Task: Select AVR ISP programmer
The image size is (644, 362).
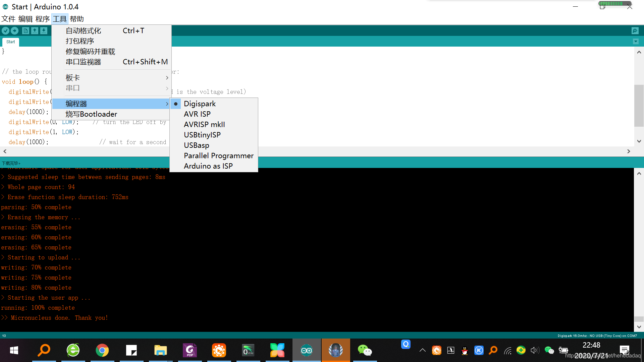Action: point(214,114)
